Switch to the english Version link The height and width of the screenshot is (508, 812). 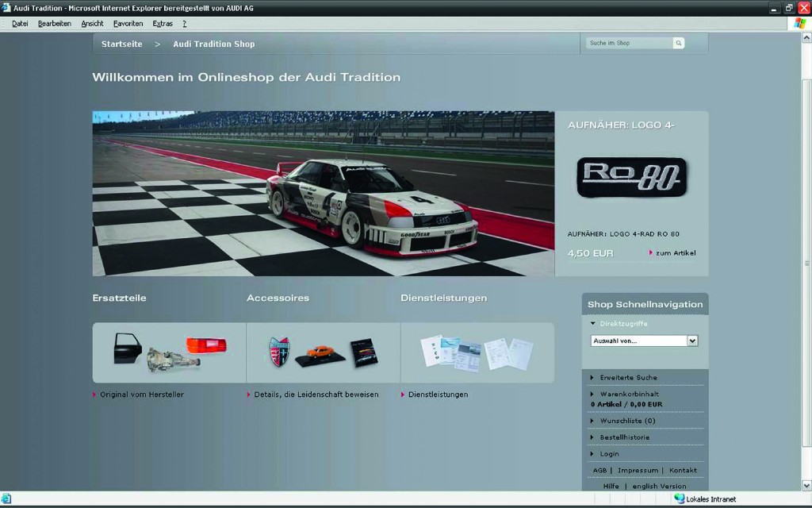coord(659,486)
